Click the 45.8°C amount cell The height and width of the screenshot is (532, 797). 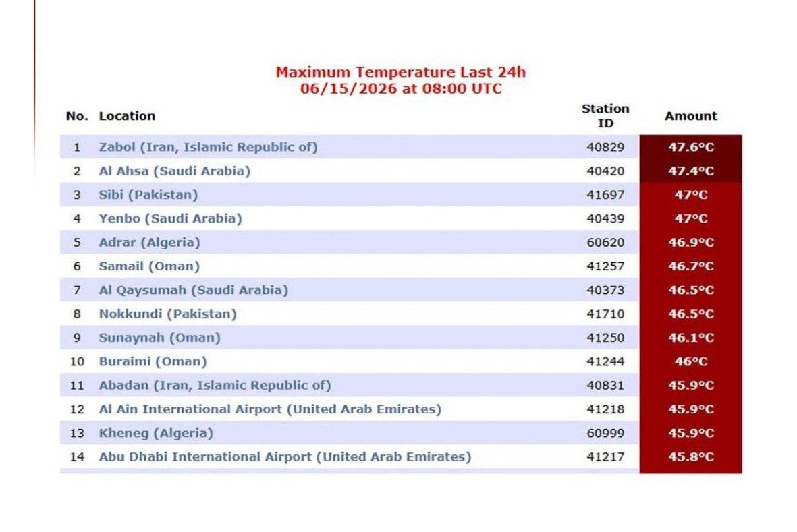(691, 457)
